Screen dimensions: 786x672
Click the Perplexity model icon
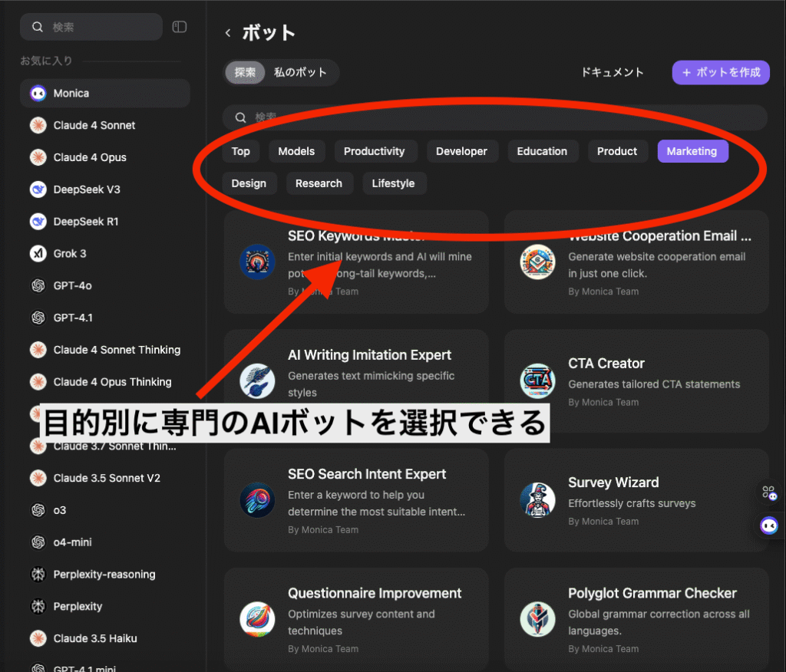[38, 606]
